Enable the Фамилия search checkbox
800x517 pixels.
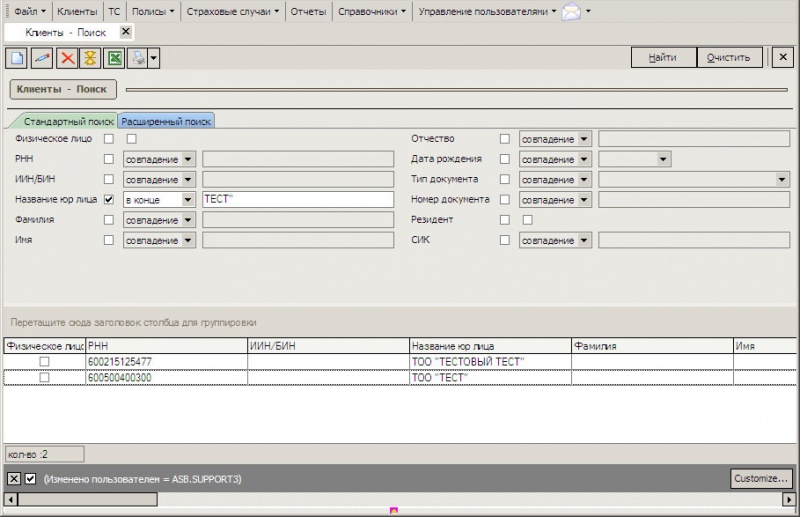pyautogui.click(x=109, y=220)
